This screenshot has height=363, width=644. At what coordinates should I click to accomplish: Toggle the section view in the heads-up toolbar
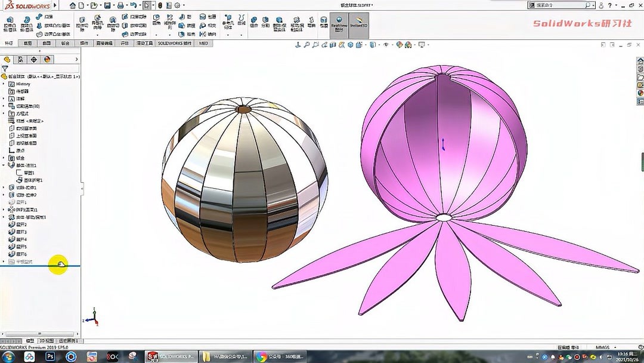333,45
